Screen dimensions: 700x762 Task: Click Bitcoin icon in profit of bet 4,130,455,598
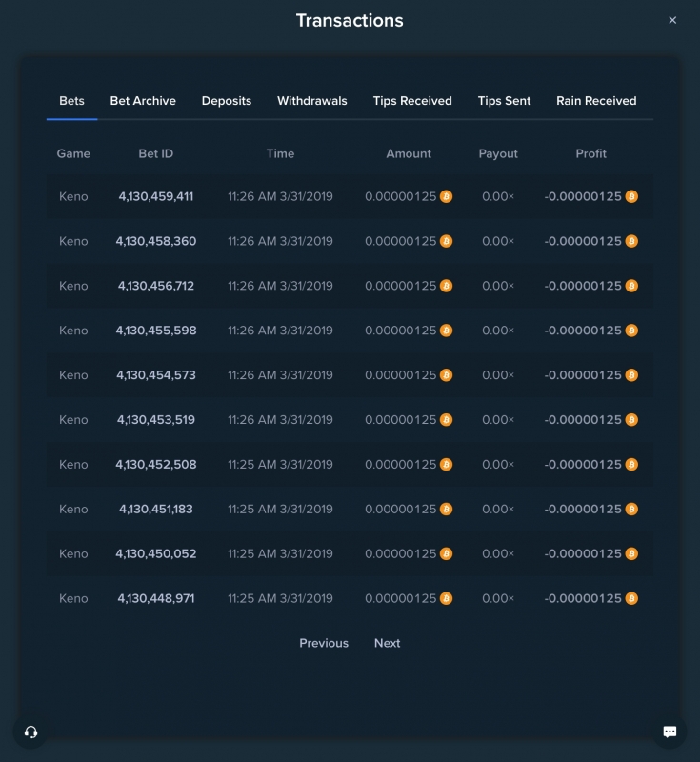(x=631, y=331)
